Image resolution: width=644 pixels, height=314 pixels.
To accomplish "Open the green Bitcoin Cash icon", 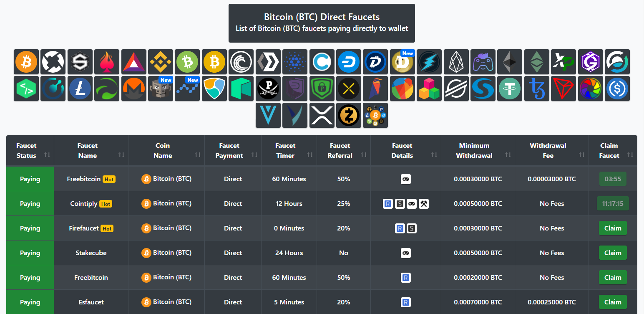I will (187, 62).
